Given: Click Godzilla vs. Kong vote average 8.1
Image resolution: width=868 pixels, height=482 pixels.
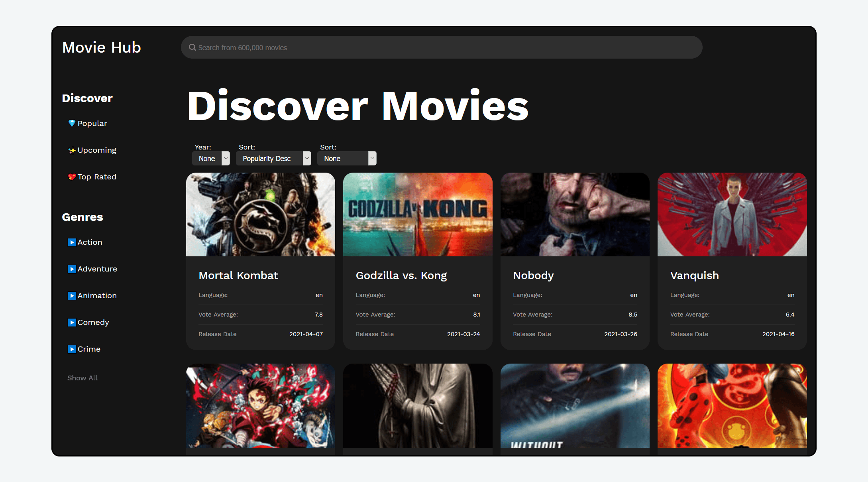Looking at the screenshot, I should [476, 315].
